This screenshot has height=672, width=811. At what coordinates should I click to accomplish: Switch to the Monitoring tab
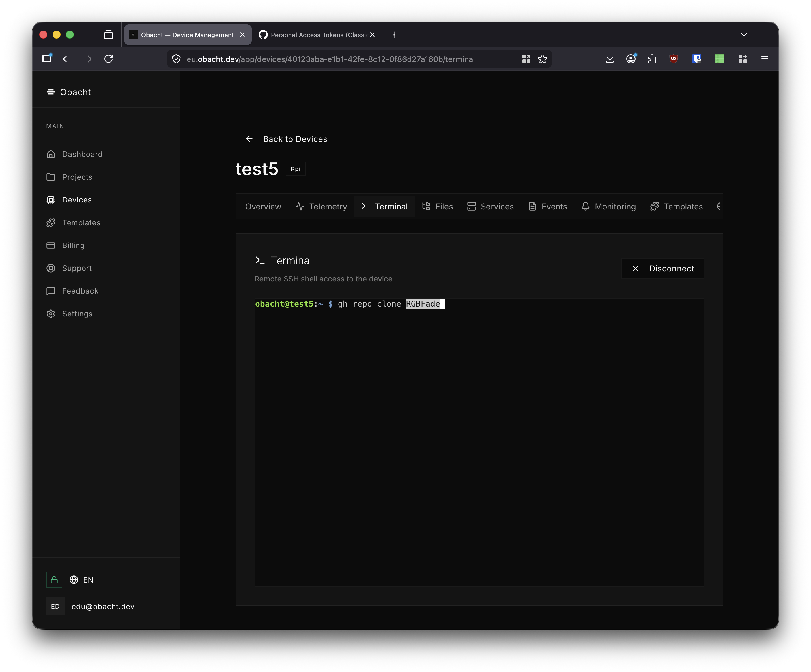click(608, 207)
